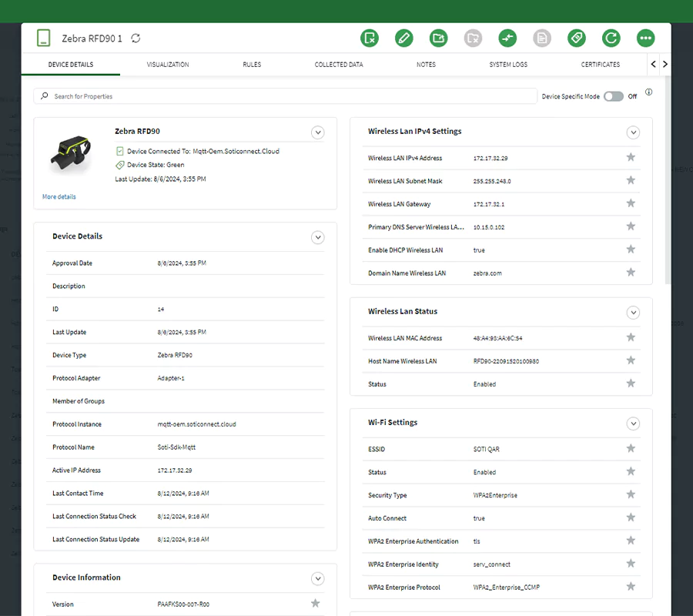This screenshot has width=693, height=616.
Task: Collapse the Device Information section
Action: coord(318,578)
